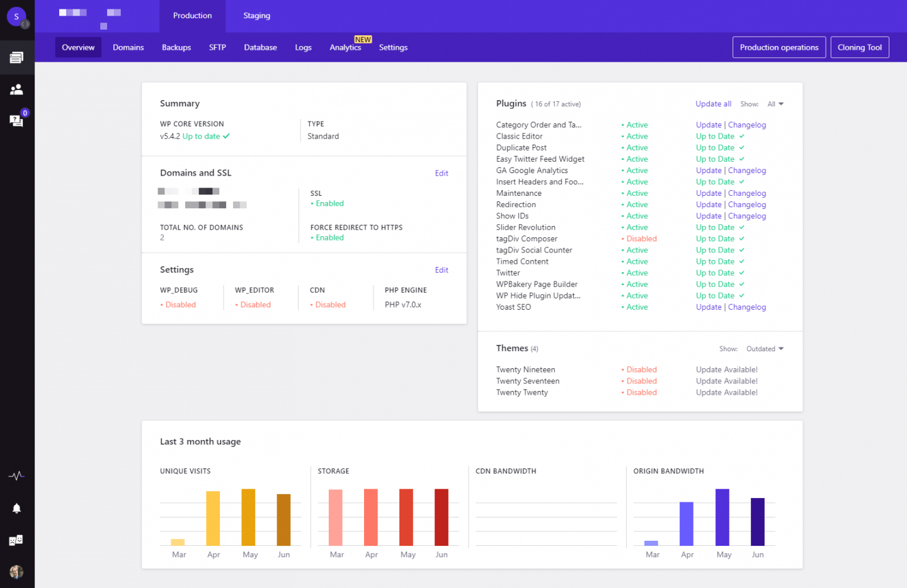Edit the Settings section
907x588 pixels.
pos(442,270)
